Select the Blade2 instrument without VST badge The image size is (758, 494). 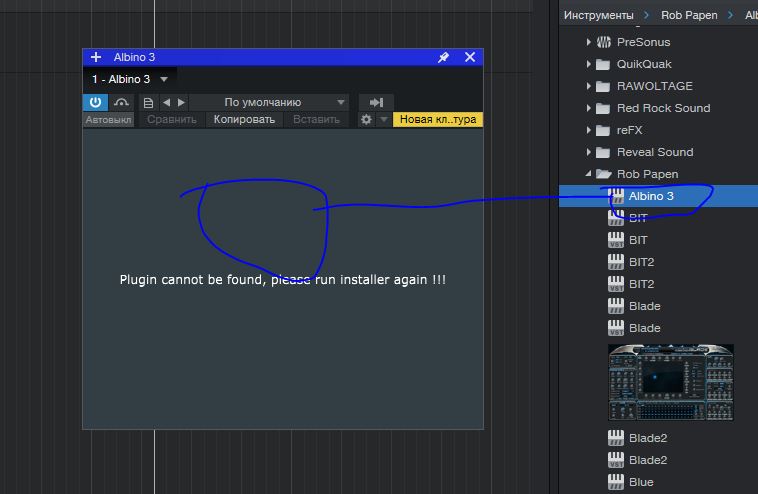tap(648, 438)
